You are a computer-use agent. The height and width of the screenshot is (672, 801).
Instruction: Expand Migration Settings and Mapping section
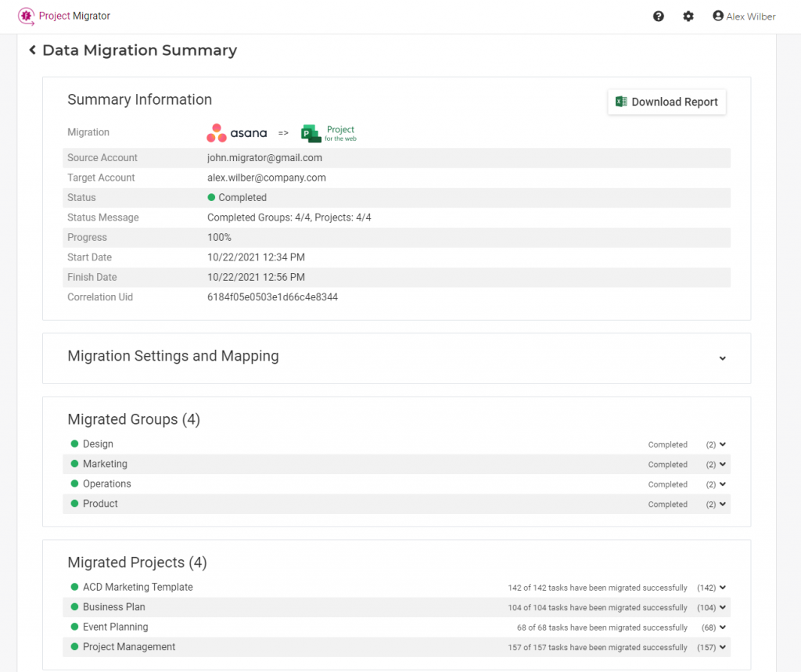point(722,358)
